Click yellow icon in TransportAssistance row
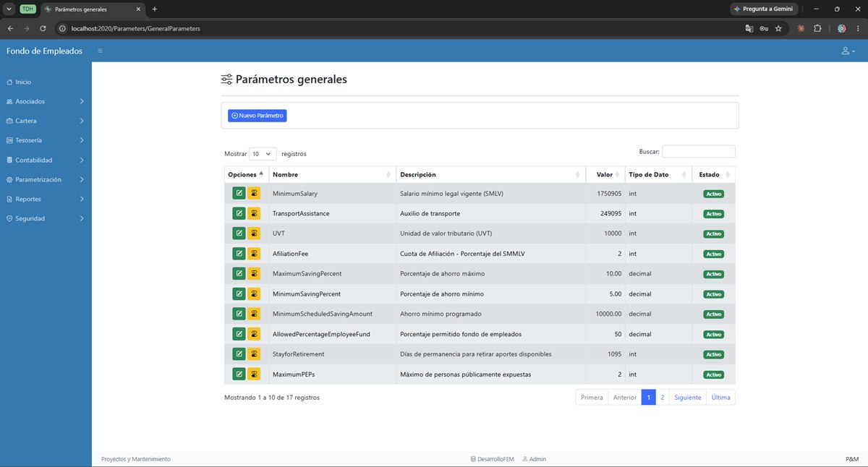868x467 pixels. [254, 213]
